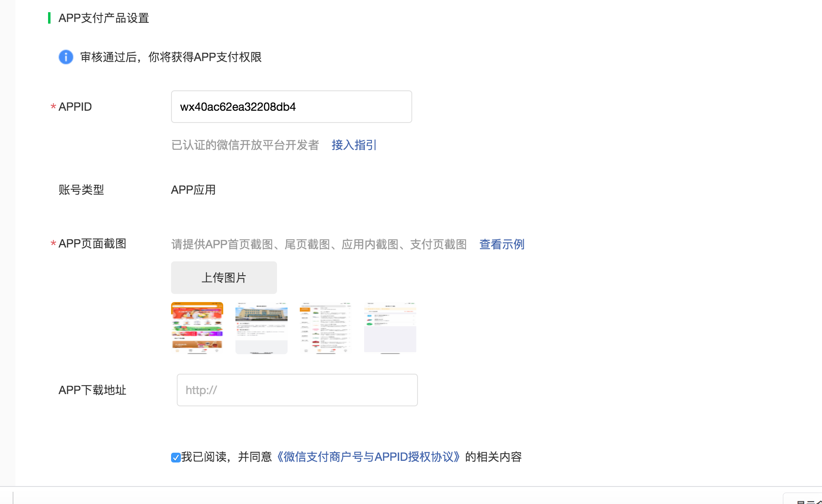Click the APP下载地址 http:// input field
This screenshot has height=504, width=822.
[297, 390]
